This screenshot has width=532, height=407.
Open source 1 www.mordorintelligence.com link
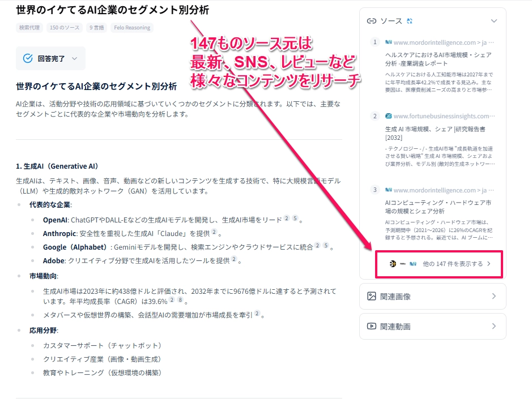coord(444,42)
